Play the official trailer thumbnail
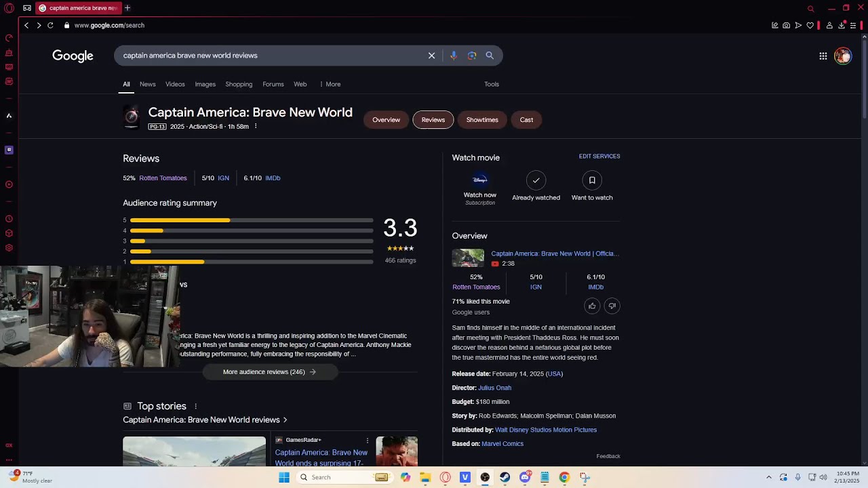Image resolution: width=868 pixels, height=488 pixels. tap(468, 258)
